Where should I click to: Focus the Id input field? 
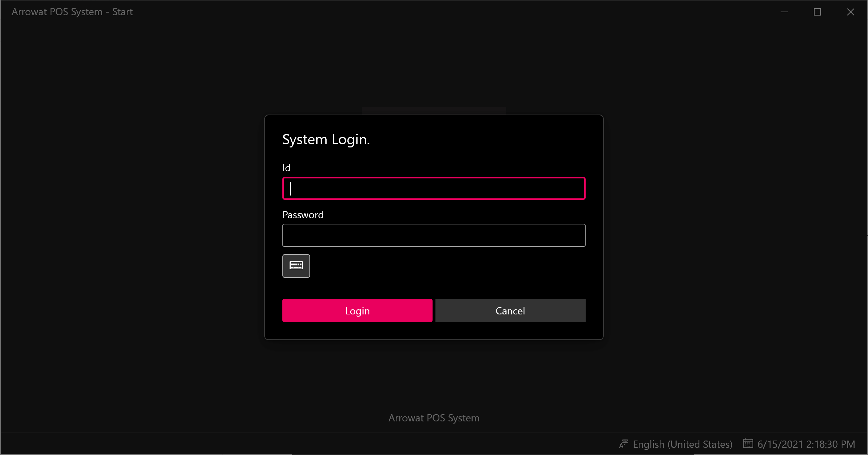(x=434, y=188)
